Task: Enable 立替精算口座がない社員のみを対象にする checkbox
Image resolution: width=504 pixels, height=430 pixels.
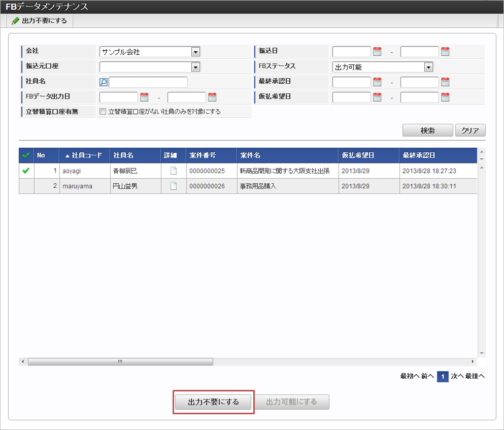Action: click(x=103, y=112)
